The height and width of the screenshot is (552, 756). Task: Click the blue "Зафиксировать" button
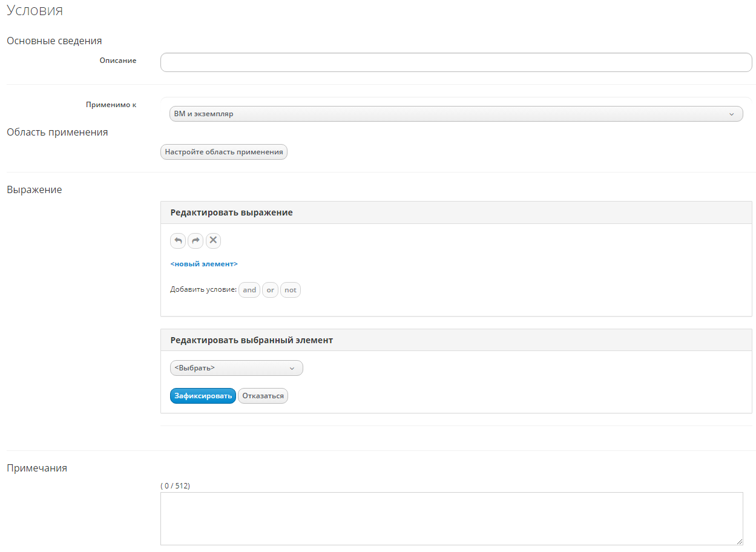(x=203, y=396)
